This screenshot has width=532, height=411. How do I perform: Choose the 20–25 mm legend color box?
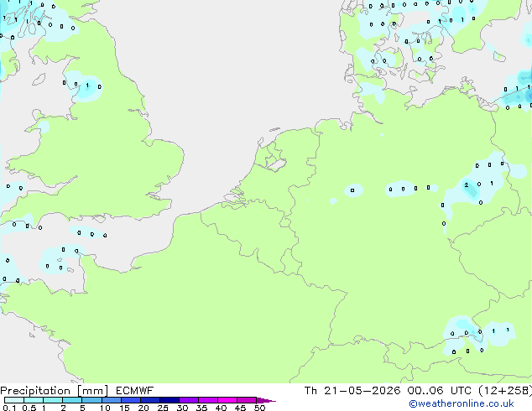point(149,400)
